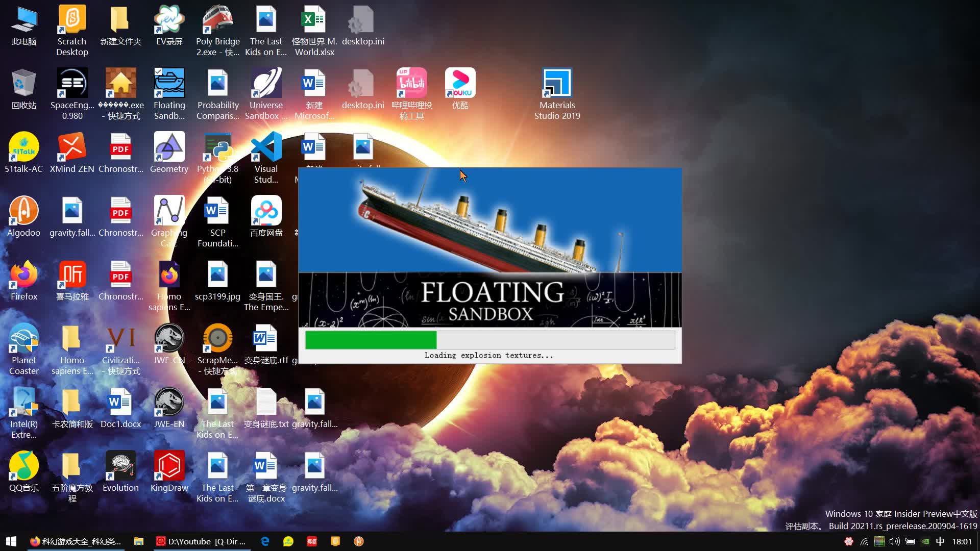Open Doc1.docx Word document

(x=120, y=408)
